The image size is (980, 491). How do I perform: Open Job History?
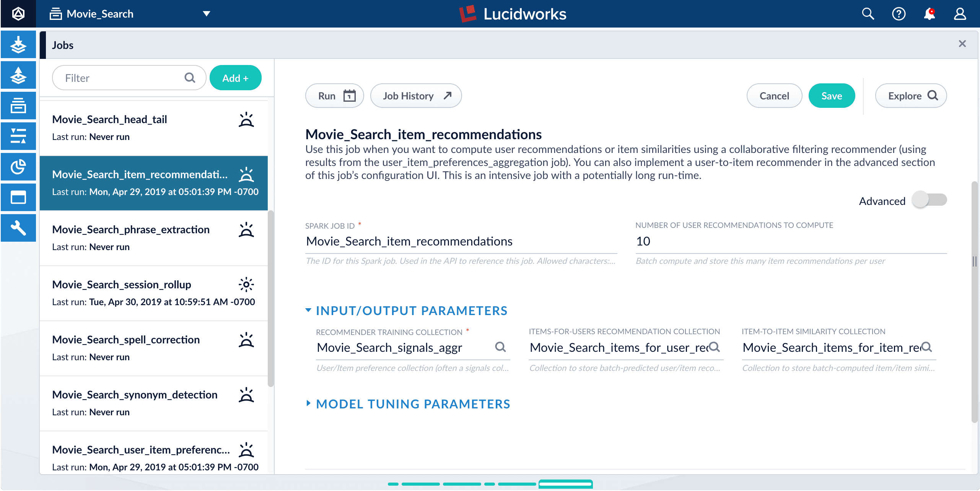[416, 96]
